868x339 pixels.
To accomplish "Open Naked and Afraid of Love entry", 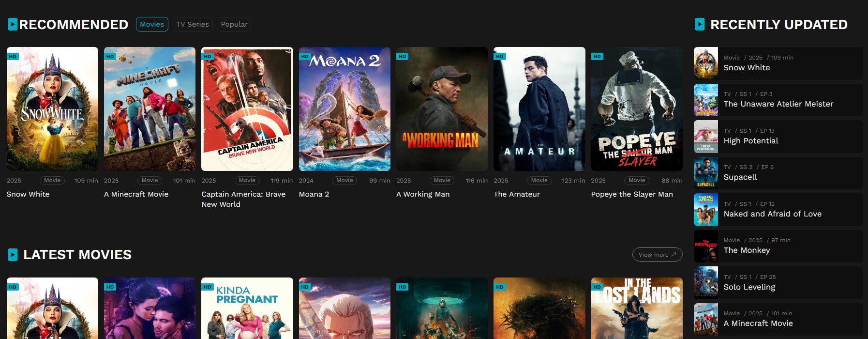I will pos(778,210).
